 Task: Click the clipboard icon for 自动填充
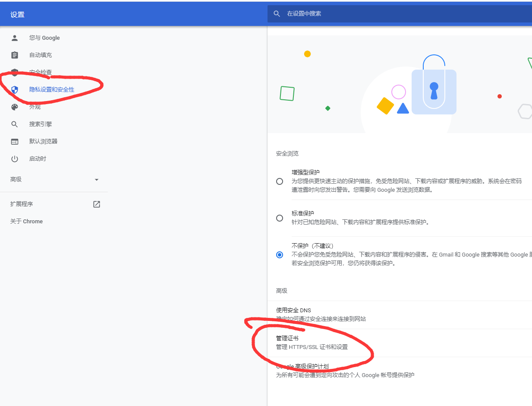click(x=15, y=55)
